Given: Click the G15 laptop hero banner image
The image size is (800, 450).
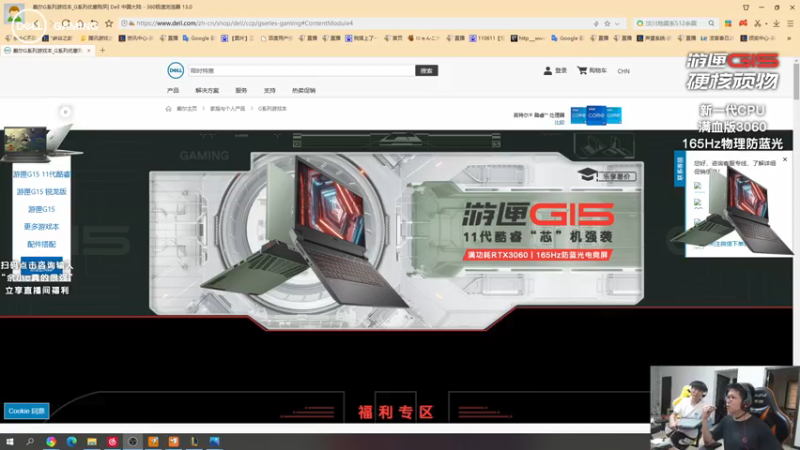Looking at the screenshot, I should (x=396, y=240).
